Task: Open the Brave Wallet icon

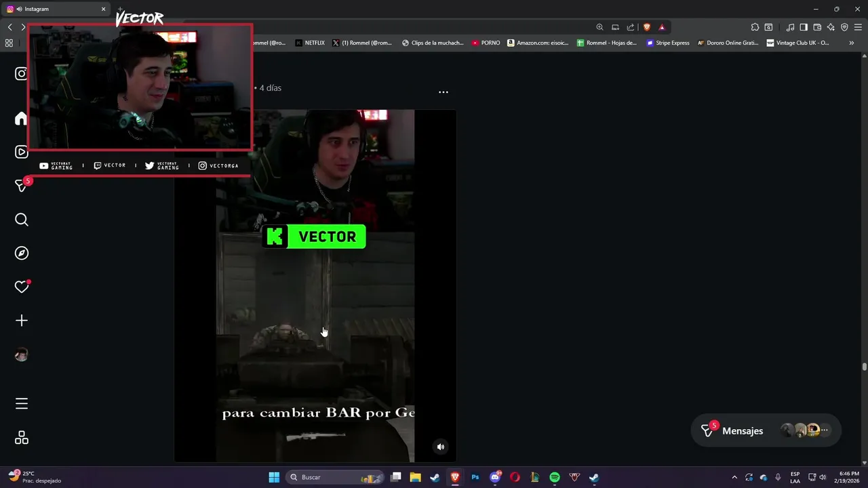Action: click(817, 27)
